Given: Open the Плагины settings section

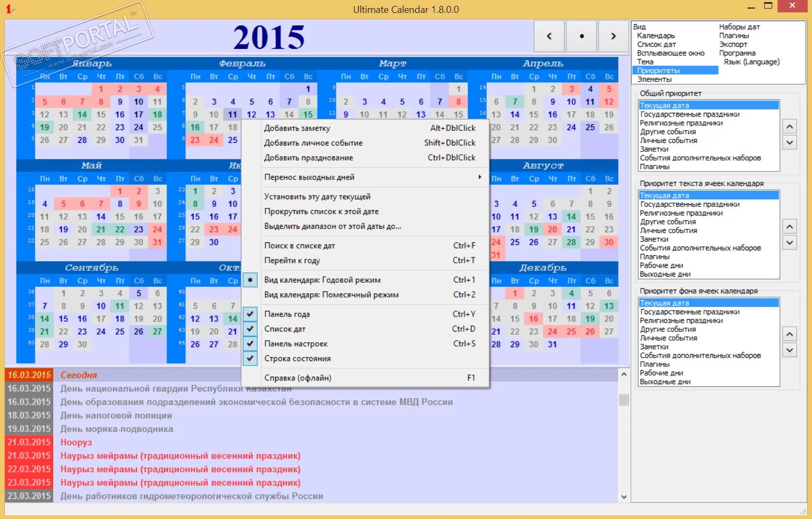Looking at the screenshot, I should [734, 35].
